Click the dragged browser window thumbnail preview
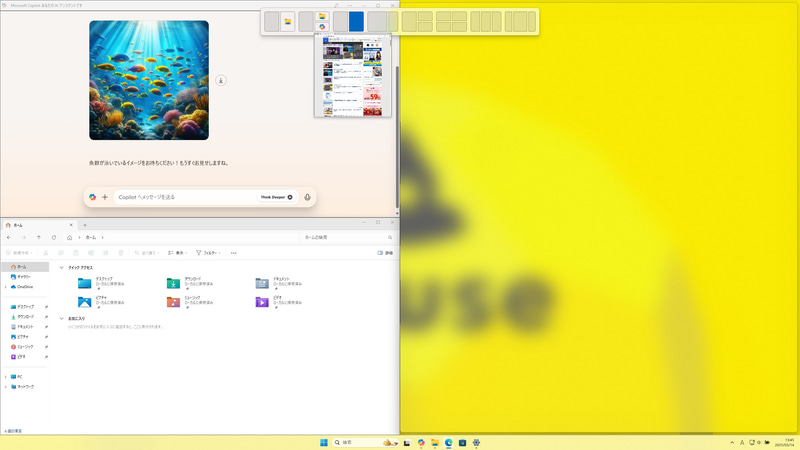This screenshot has height=450, width=800. pos(353,76)
